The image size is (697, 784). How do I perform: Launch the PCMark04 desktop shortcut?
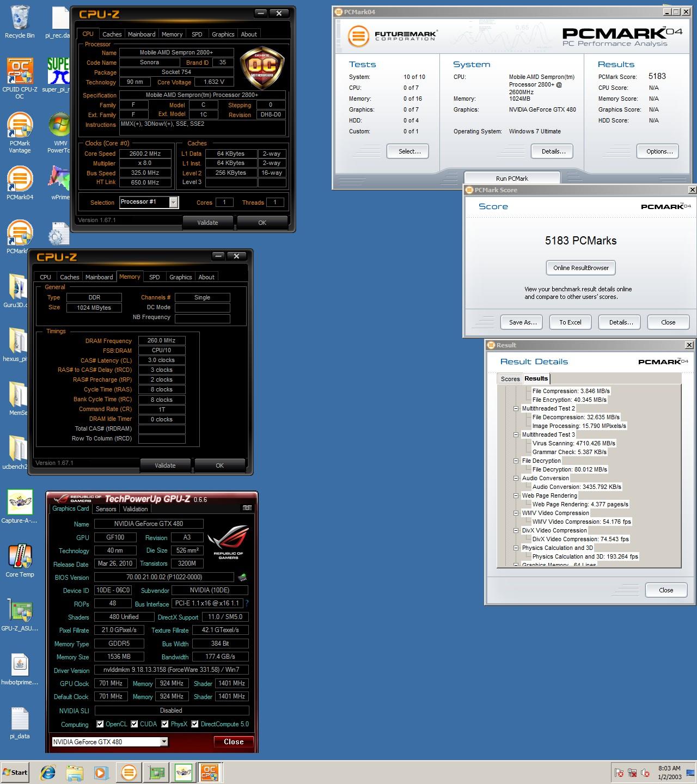tap(20, 183)
